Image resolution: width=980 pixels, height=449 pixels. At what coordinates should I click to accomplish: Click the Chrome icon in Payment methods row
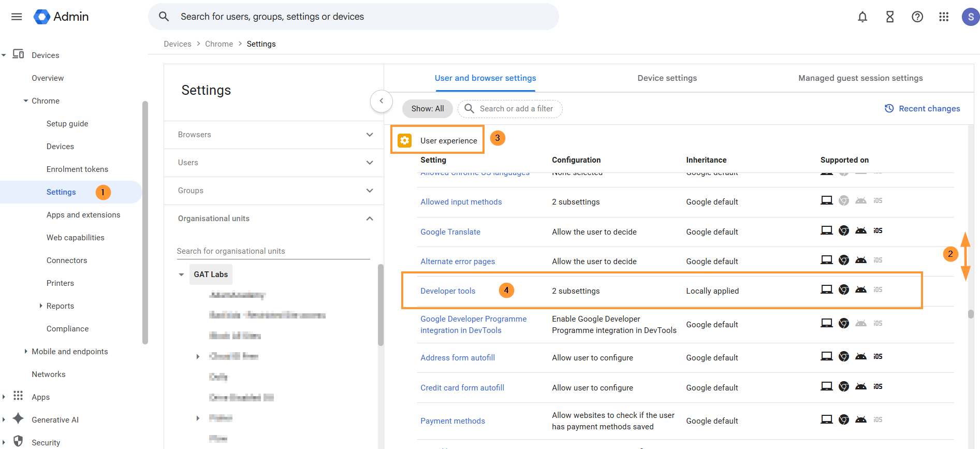pos(844,419)
